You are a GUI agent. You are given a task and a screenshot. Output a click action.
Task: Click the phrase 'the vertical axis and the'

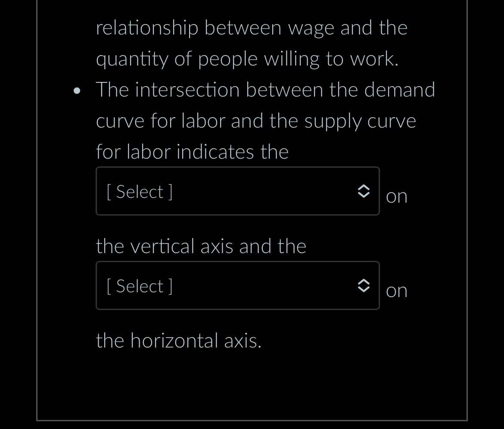(x=201, y=246)
